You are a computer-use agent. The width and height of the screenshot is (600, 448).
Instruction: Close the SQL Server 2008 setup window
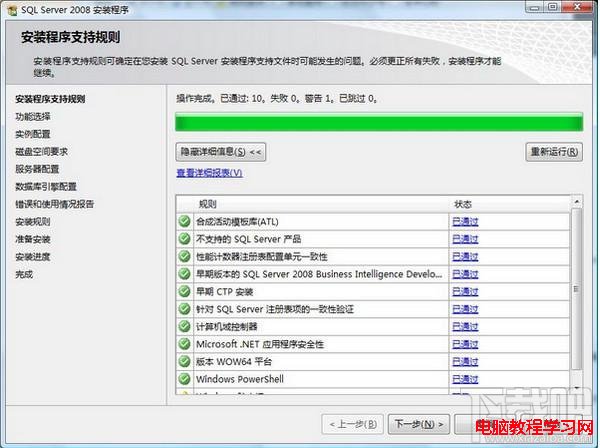577,7
